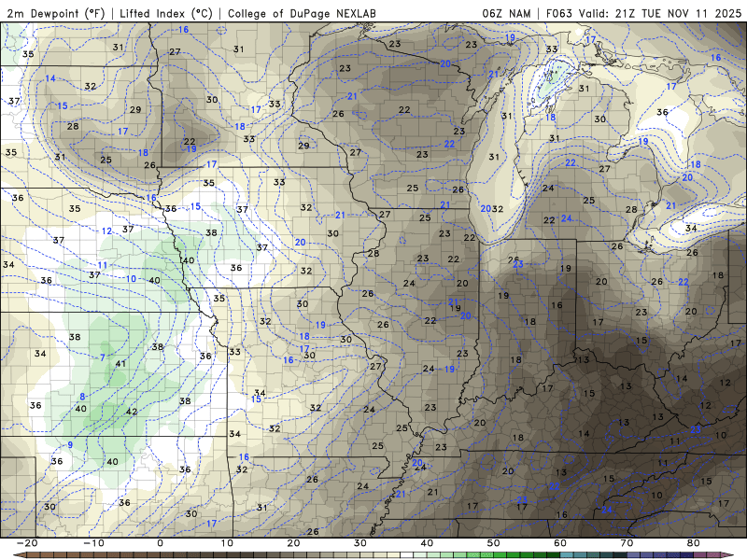Click the "80" colorbar tick label
The width and height of the screenshot is (747, 560).
click(x=694, y=543)
